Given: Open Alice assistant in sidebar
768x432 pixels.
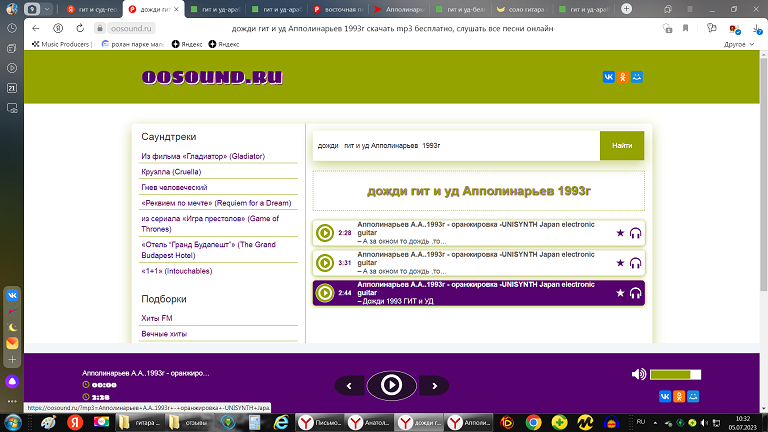Looking at the screenshot, I should [x=12, y=381].
